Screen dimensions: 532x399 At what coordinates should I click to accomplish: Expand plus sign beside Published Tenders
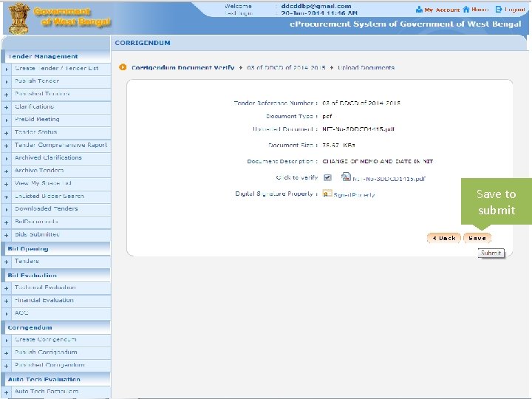6,95
